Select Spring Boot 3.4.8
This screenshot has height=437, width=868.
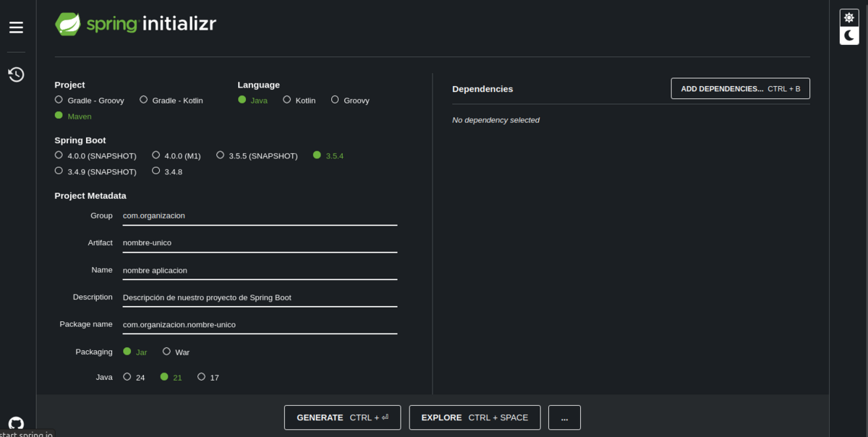click(x=167, y=171)
